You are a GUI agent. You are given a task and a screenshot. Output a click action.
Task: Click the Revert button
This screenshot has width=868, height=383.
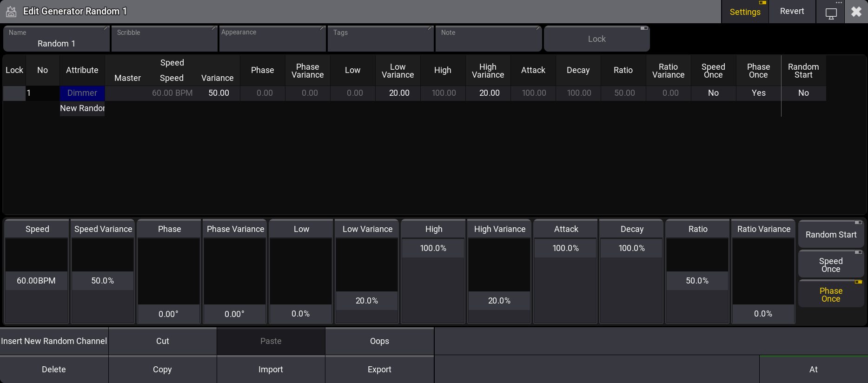(792, 11)
